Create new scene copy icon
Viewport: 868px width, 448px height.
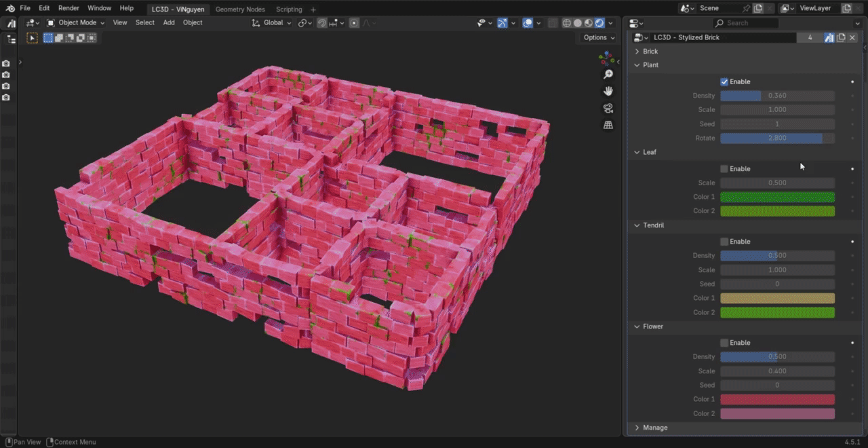tap(758, 8)
